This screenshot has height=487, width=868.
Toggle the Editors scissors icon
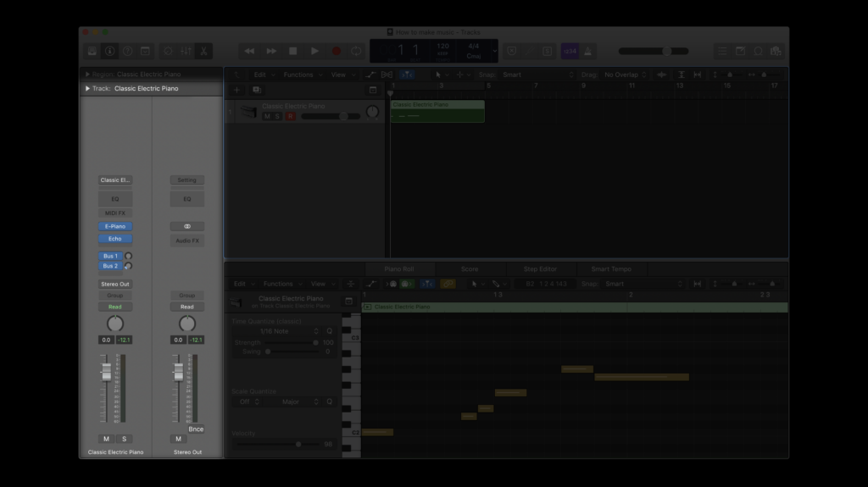point(203,51)
